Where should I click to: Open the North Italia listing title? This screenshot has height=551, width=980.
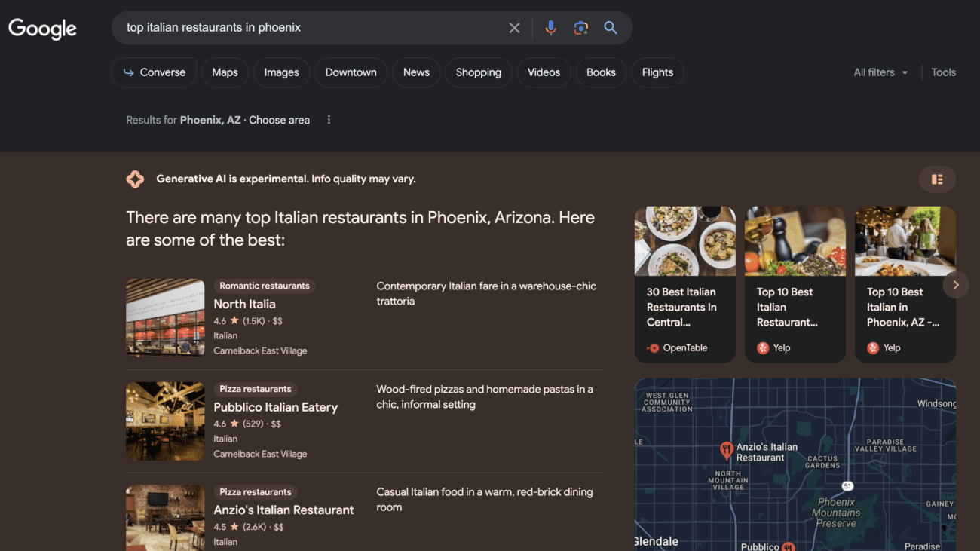pyautogui.click(x=244, y=304)
